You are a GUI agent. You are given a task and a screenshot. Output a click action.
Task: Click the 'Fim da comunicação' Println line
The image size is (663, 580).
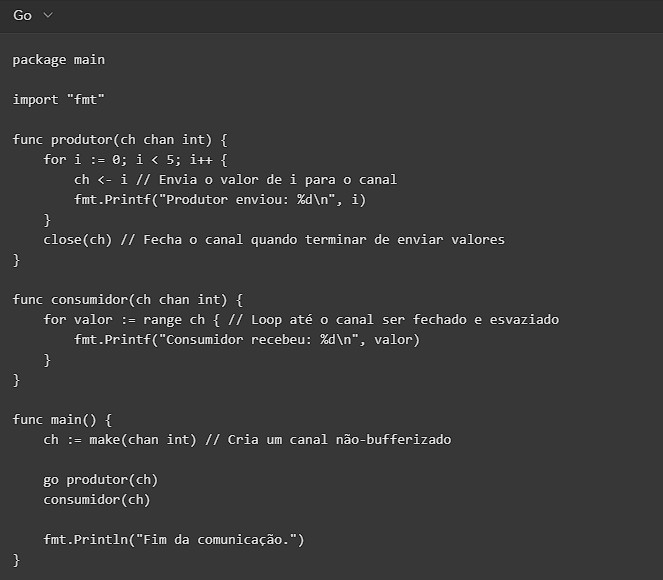[x=173, y=540]
